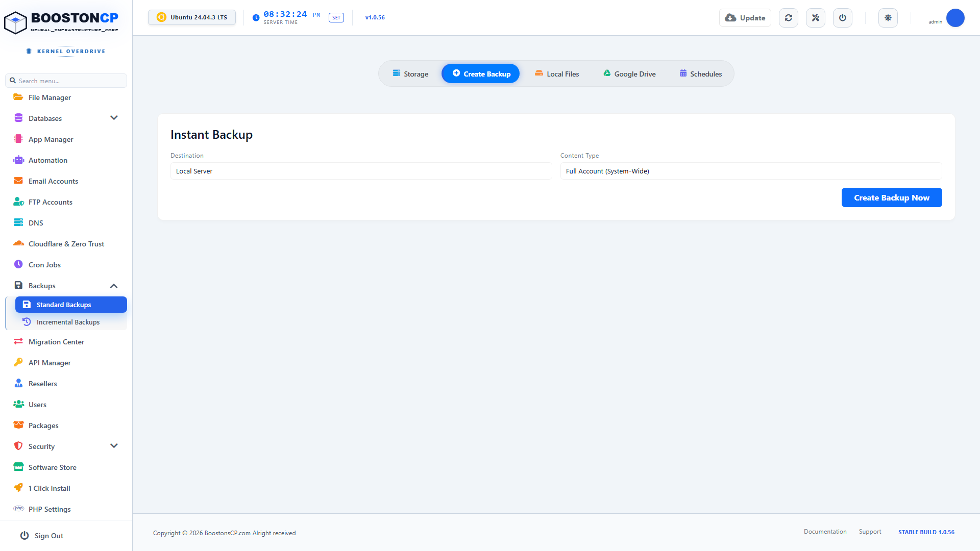Viewport: 980px width, 551px height.
Task: Open Automation robot icon
Action: [18, 160]
